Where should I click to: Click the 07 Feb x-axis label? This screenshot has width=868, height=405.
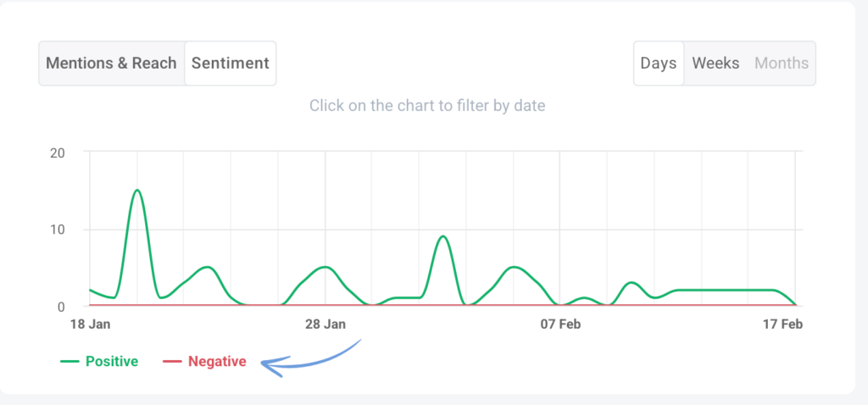point(559,325)
